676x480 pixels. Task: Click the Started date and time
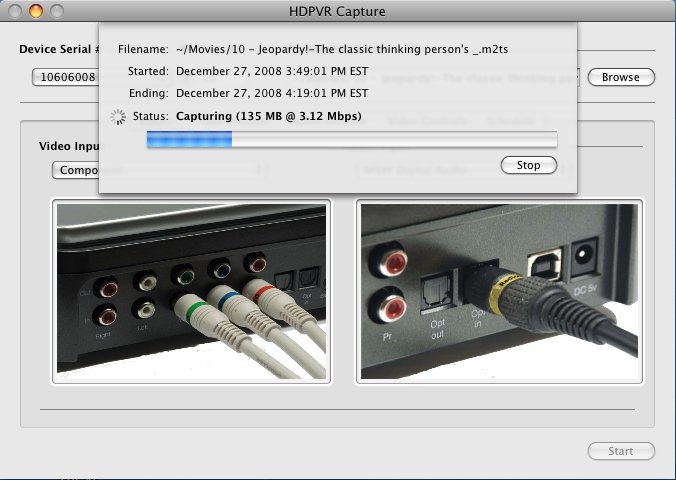tap(272, 71)
